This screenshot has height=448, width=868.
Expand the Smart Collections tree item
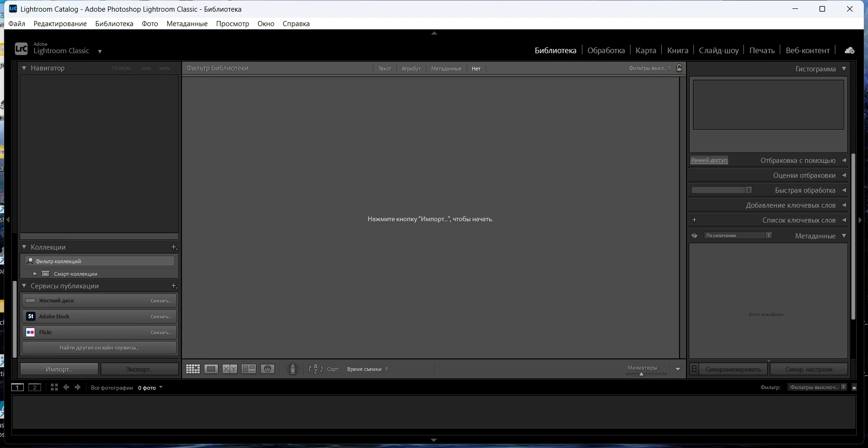click(35, 274)
